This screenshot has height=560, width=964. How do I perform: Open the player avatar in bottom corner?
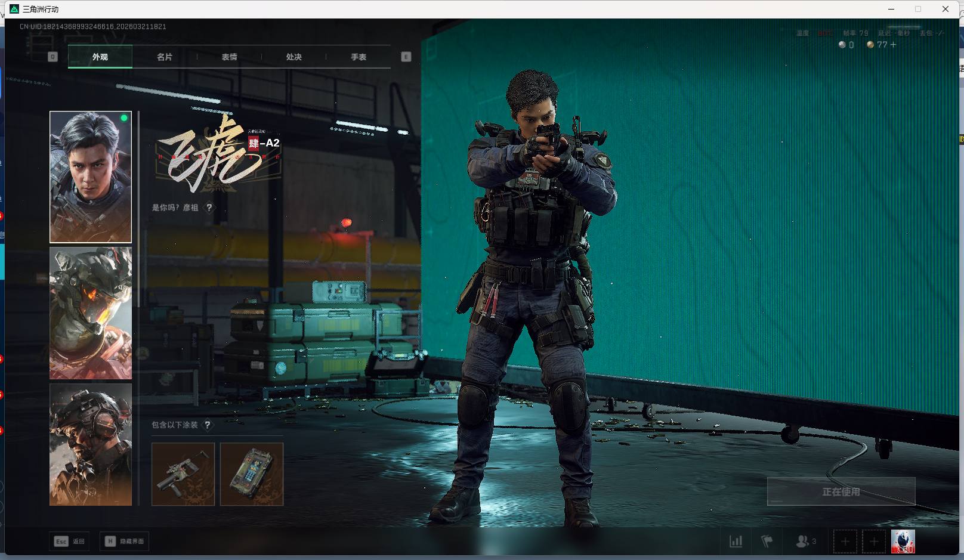[x=903, y=542]
